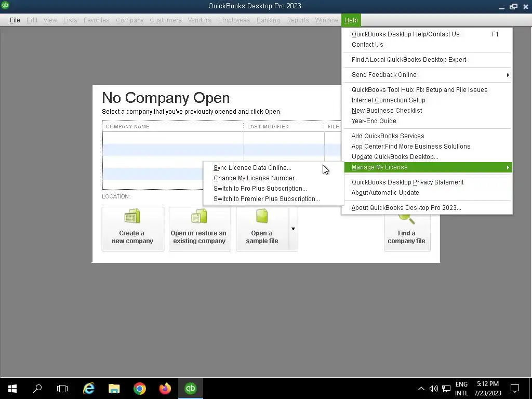The width and height of the screenshot is (532, 399).
Task: Click Create a new company button
Action: tap(132, 229)
